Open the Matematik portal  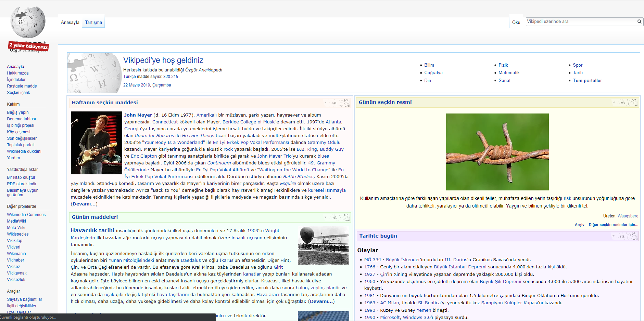(509, 72)
